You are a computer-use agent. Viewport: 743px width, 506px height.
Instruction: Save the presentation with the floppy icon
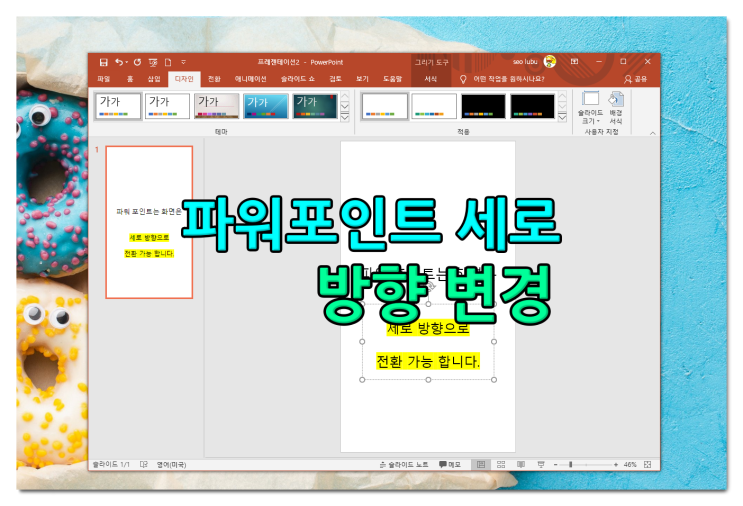104,62
